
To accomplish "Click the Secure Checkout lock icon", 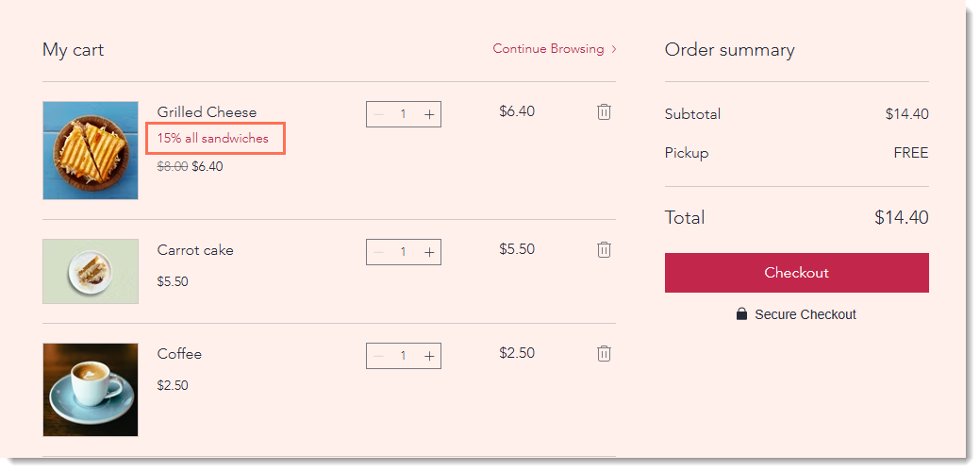I will tap(741, 314).
